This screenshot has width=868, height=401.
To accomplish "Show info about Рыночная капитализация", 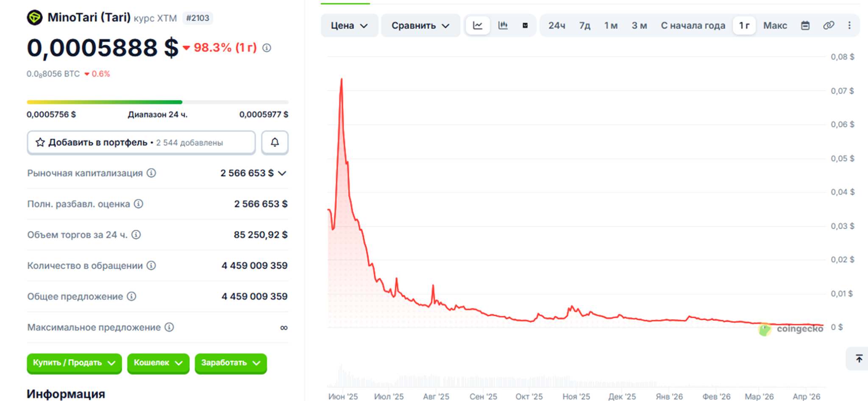I will point(151,173).
